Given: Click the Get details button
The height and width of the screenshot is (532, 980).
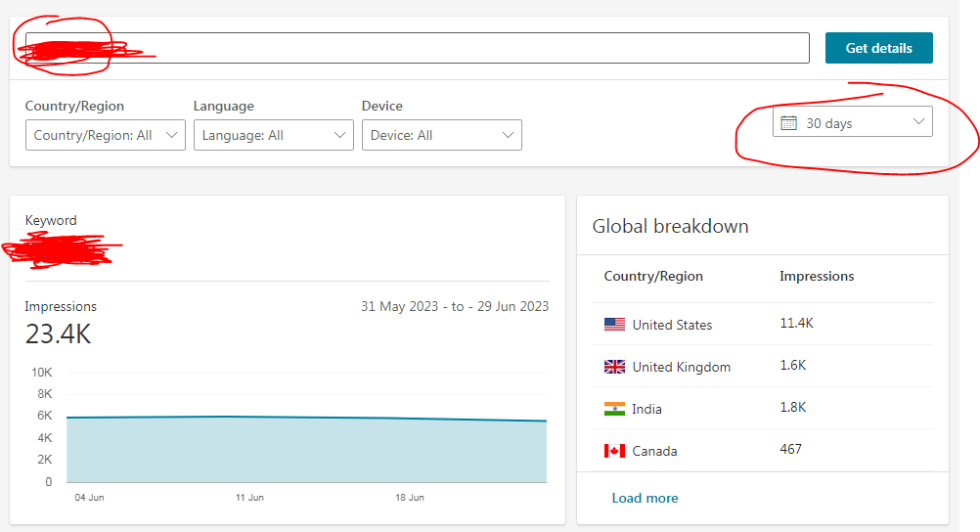Looking at the screenshot, I should click(x=878, y=48).
